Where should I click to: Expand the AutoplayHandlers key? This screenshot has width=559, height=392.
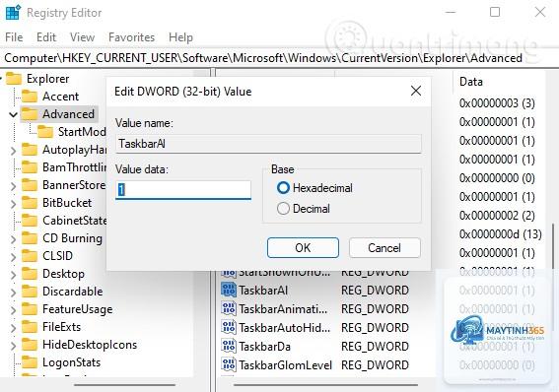13,151
